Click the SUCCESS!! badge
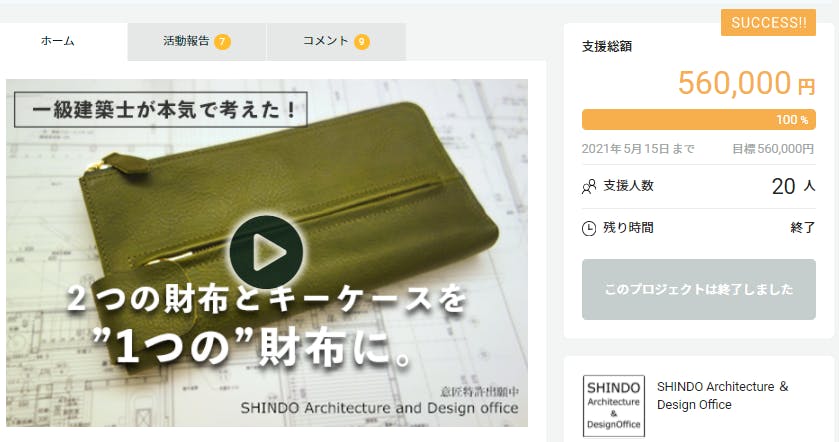The image size is (839, 442). click(768, 22)
